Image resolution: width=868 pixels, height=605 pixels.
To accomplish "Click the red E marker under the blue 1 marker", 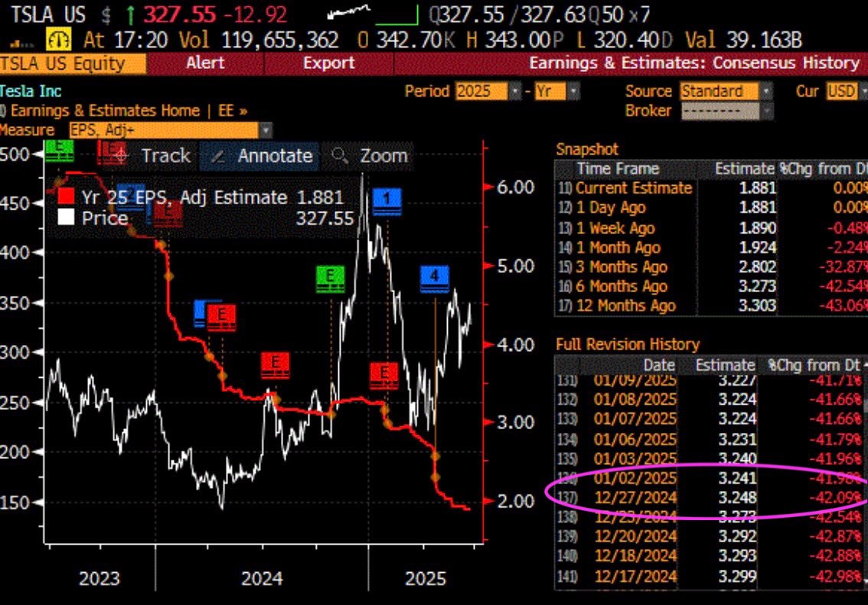I will tap(384, 376).
